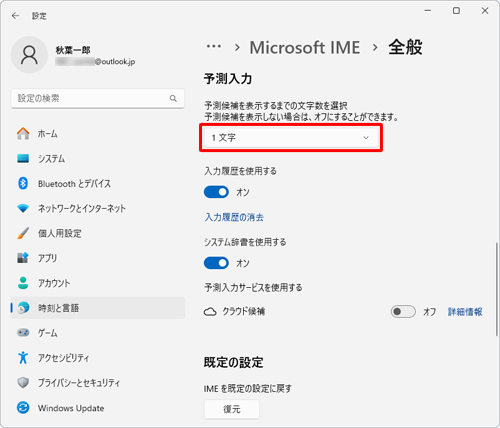Click the Accounts person icon

click(23, 283)
